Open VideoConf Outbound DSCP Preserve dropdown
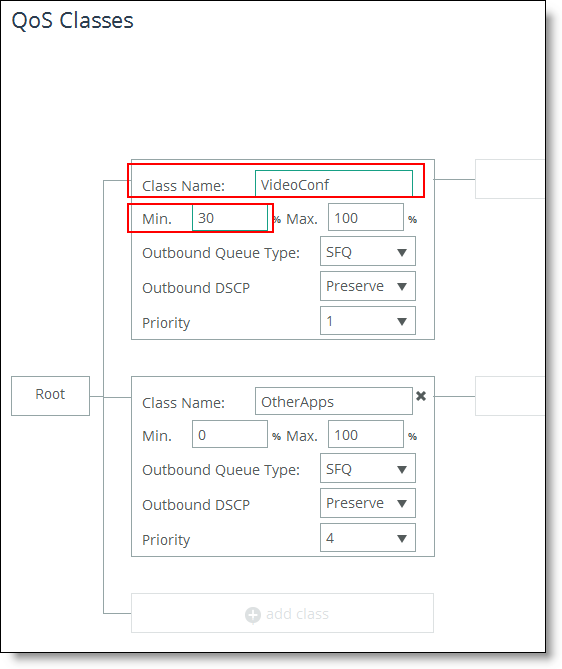The image size is (562, 669). (367, 286)
